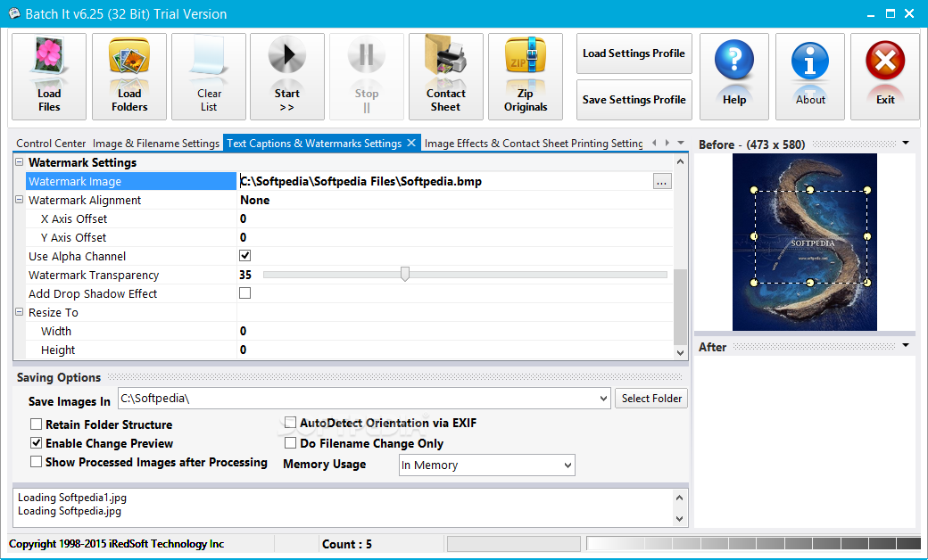Collapse the Watermark Settings section

19,162
